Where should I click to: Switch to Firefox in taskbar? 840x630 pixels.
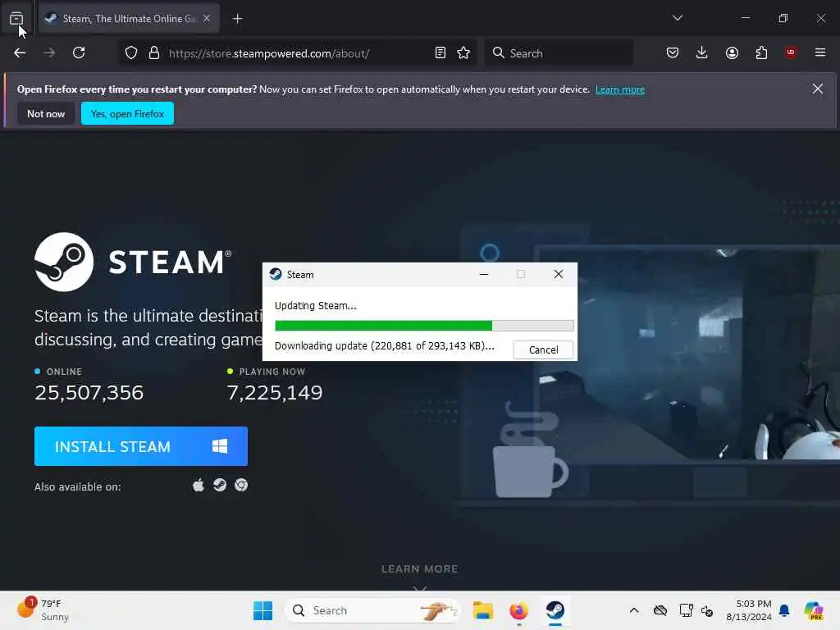point(518,610)
